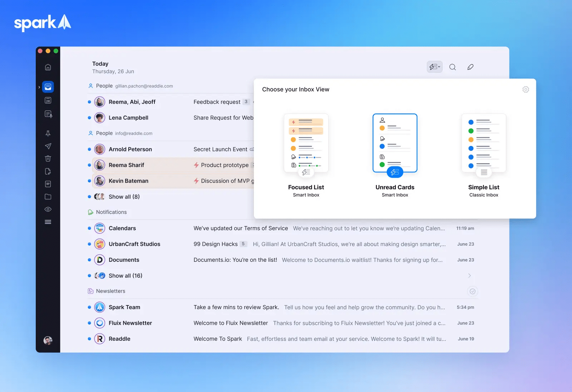Click Lena Campbell's avatar

100,118
